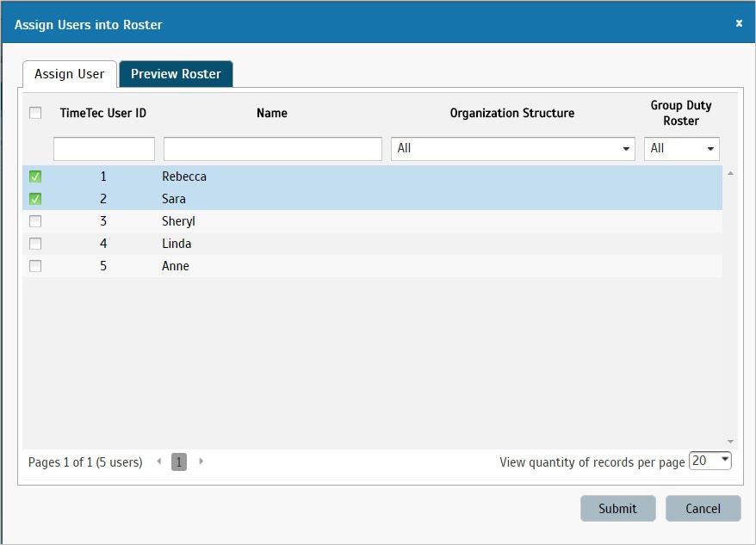Uncheck the checkbox for Rebecca
This screenshot has height=545, width=756.
(x=35, y=177)
